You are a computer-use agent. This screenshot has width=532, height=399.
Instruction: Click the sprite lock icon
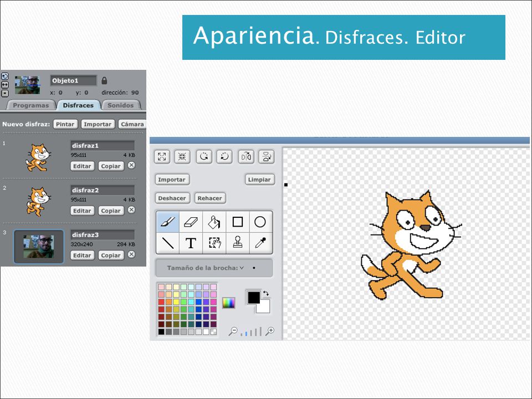(104, 80)
